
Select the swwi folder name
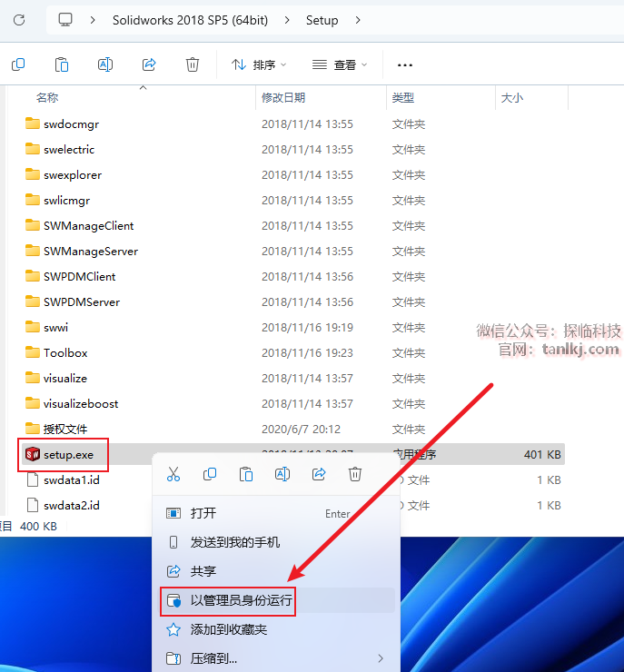55,328
